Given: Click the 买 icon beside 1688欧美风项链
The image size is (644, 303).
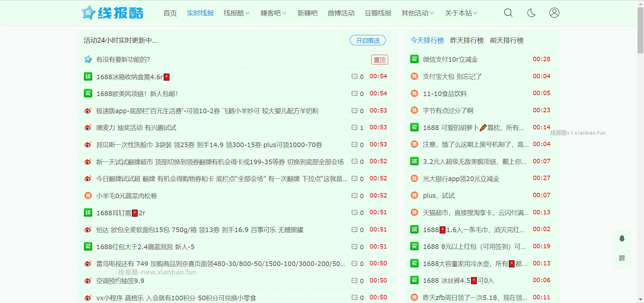Looking at the screenshot, I should click(x=88, y=93).
